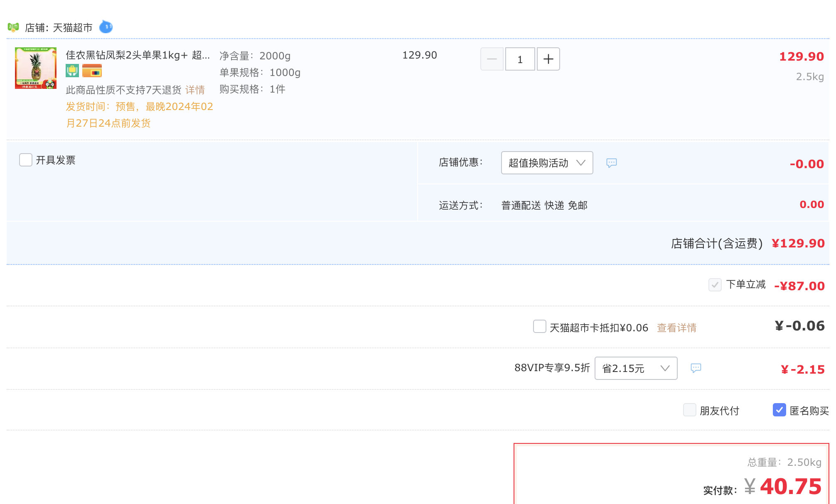Screen dimensions: 836x504
Task: Click the green shield service badge icon
Action: click(72, 71)
